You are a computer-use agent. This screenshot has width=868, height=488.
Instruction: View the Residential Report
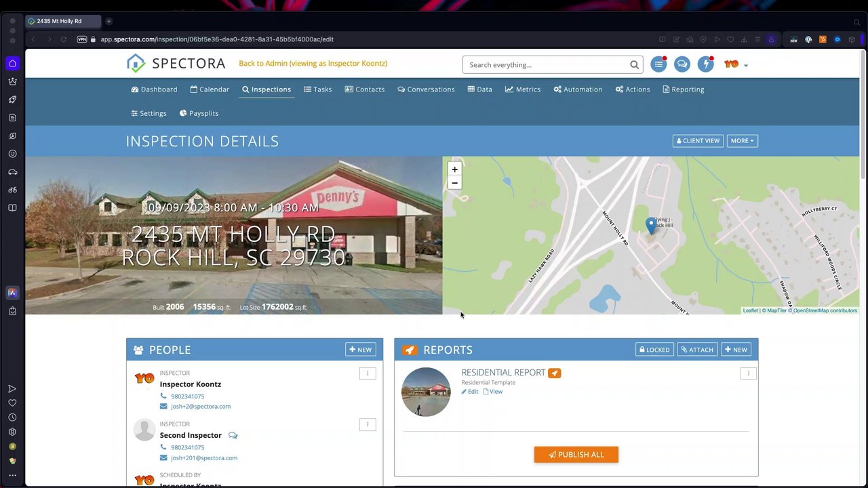493,392
